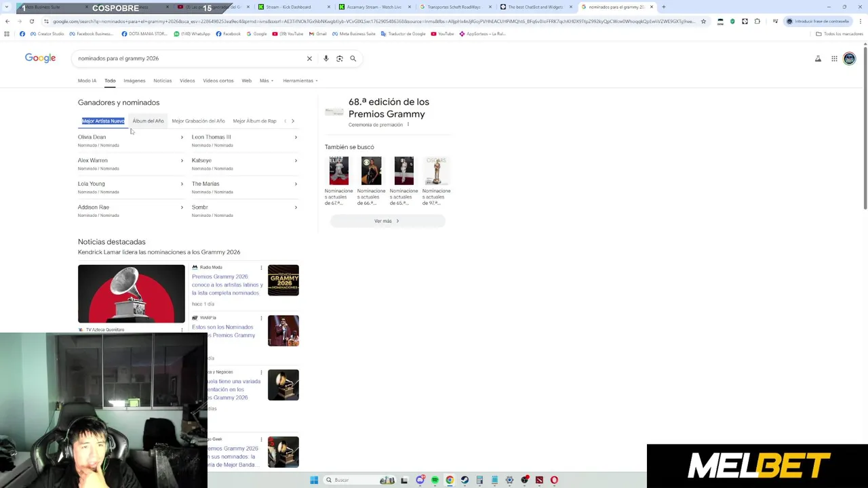Open Nominaciones actuales de 97.ª Oscars card
Image resolution: width=868 pixels, height=488 pixels.
436,181
